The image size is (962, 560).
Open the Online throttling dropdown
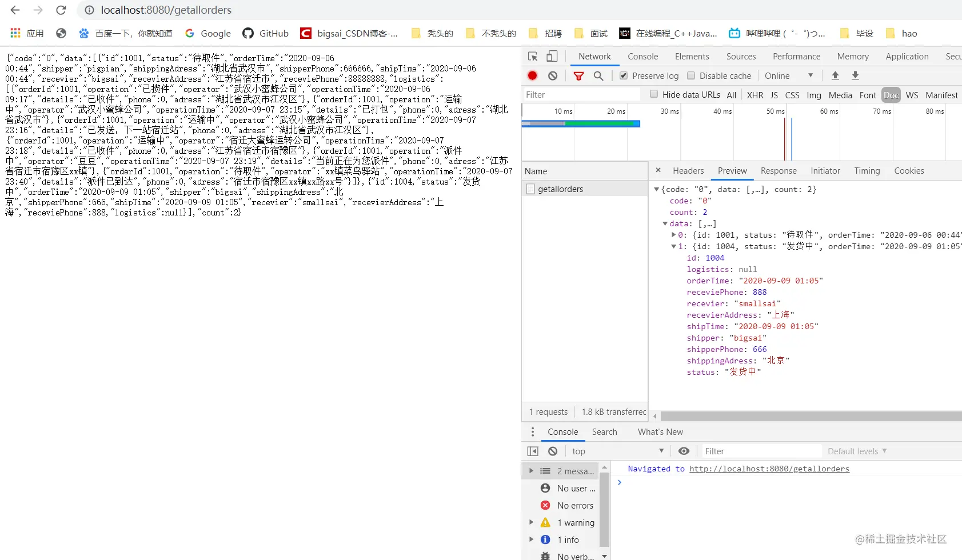(789, 75)
